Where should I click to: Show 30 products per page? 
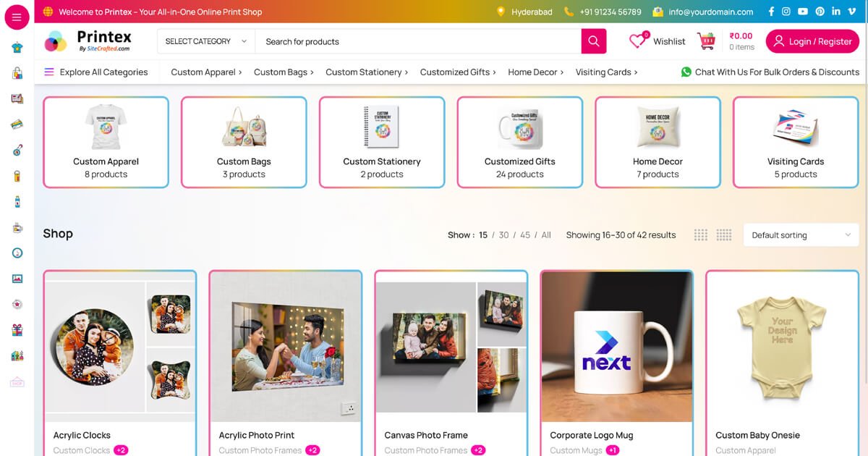click(503, 235)
